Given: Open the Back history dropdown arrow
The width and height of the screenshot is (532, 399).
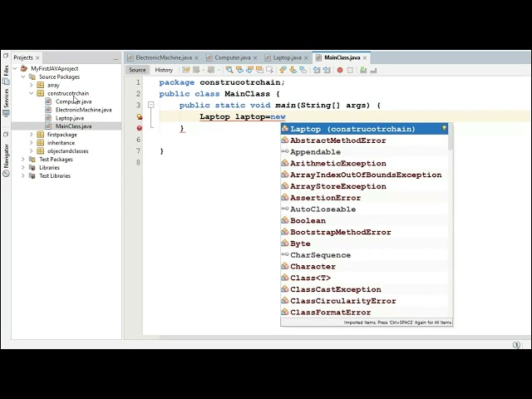Looking at the screenshot, I should tap(203, 70).
